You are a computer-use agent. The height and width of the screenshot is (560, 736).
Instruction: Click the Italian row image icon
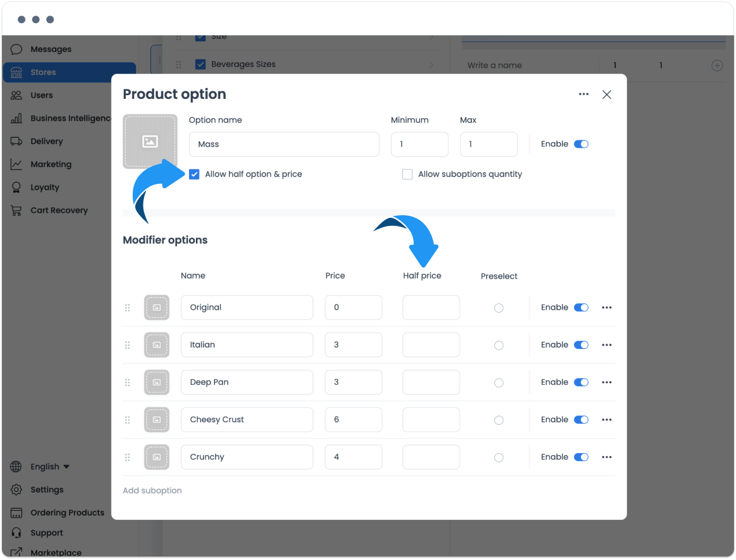click(x=156, y=345)
